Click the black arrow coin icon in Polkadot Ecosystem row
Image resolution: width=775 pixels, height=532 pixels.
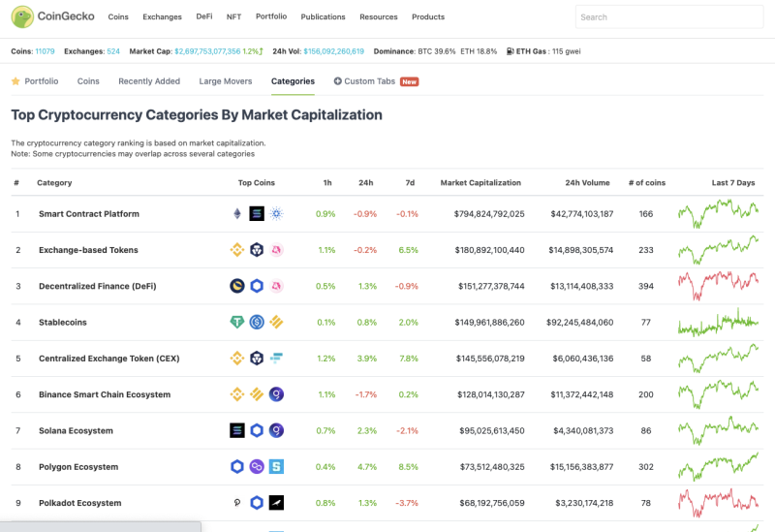pos(276,502)
